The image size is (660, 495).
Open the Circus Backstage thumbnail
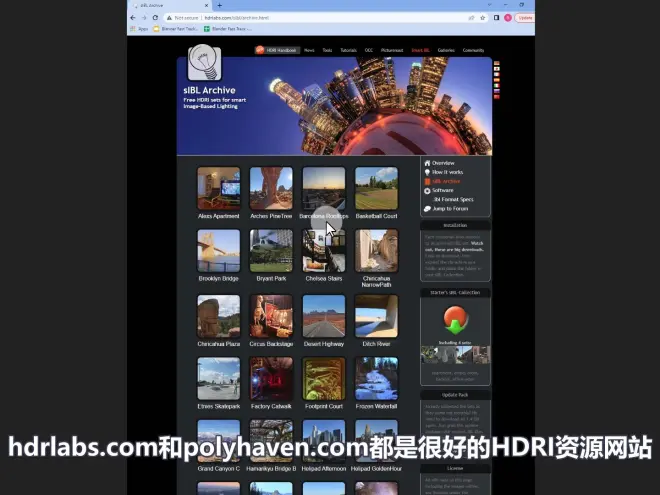coord(271,316)
